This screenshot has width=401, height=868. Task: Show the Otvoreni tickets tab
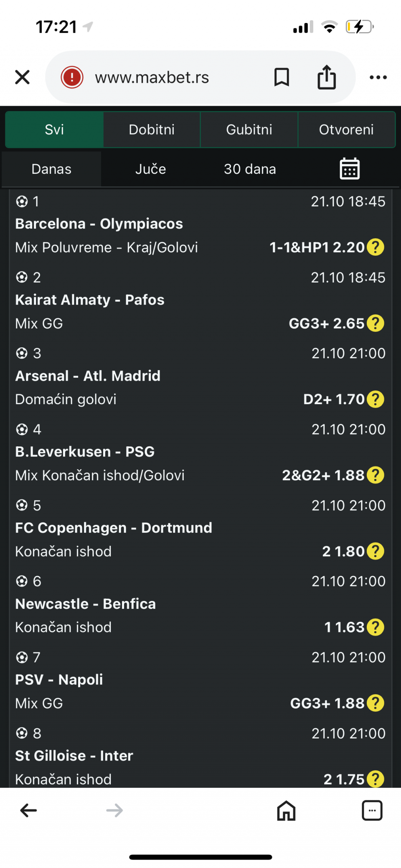point(346,130)
